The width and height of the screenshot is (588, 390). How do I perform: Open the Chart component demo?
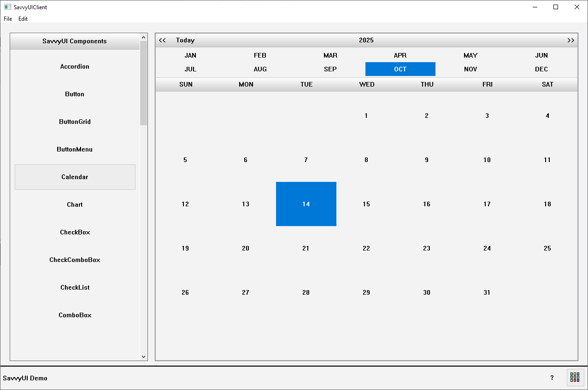(75, 204)
